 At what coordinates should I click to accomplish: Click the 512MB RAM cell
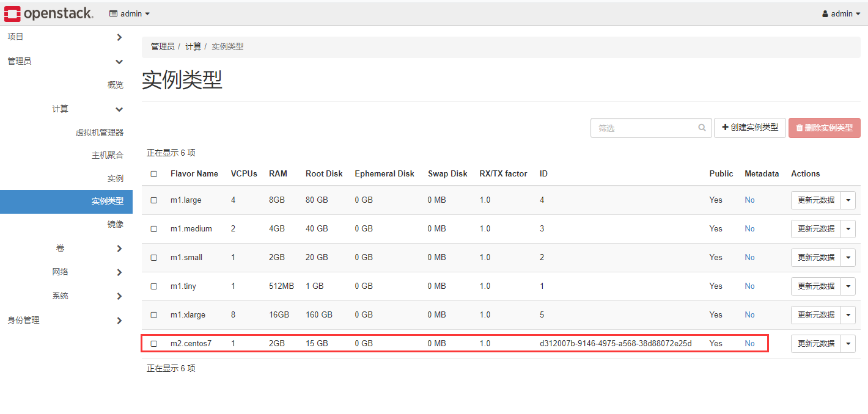[281, 286]
